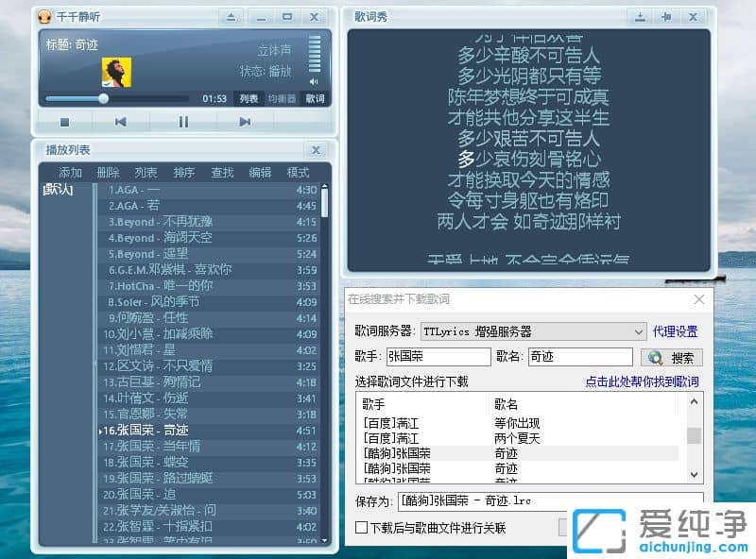Mute sound via the speaker icon
Viewport: 756px width, 559px height.
[x=314, y=82]
